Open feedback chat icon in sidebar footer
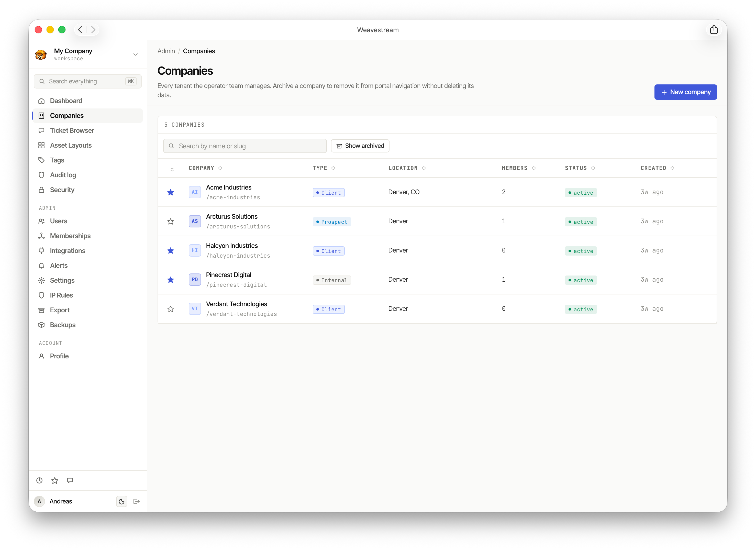 point(70,481)
